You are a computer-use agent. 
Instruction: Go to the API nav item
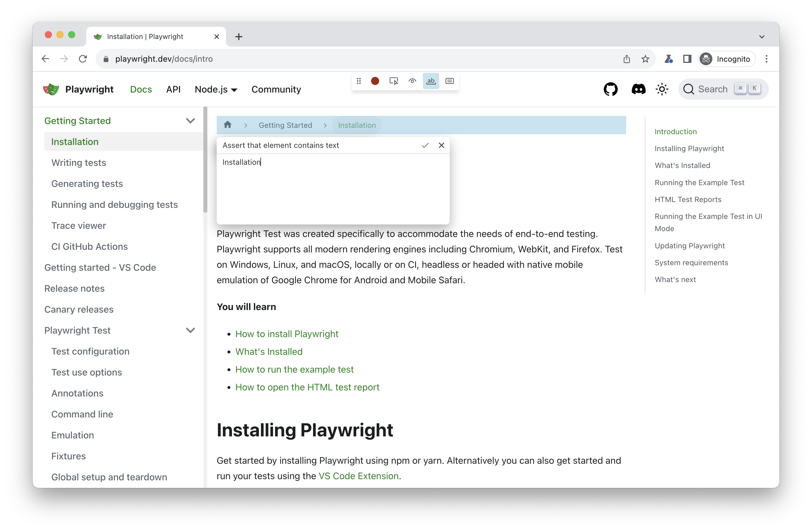tap(173, 89)
